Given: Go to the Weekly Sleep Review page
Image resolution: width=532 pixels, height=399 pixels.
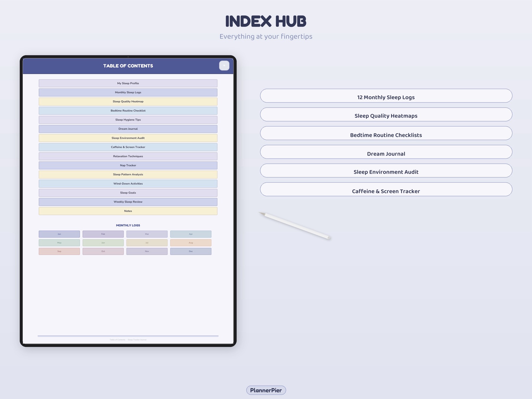Looking at the screenshot, I should coord(128,202).
